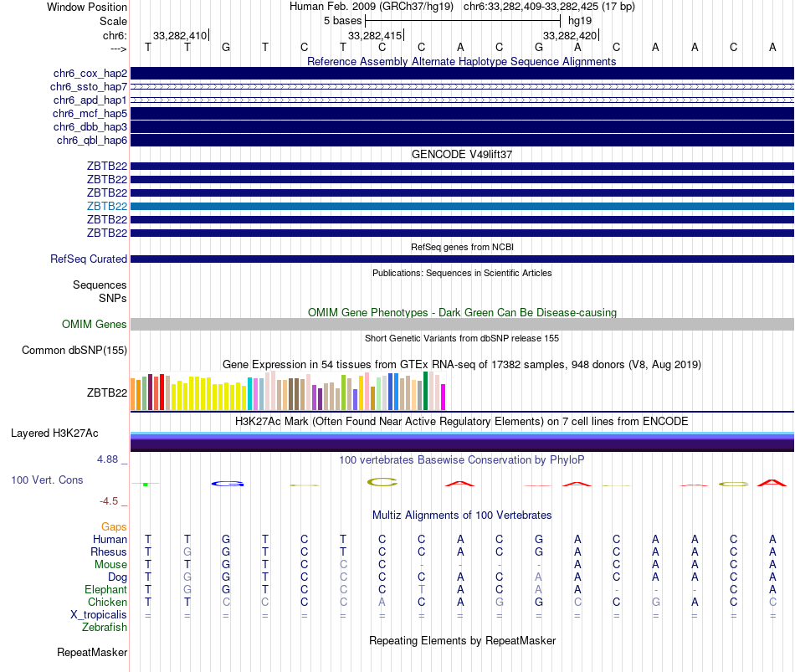
Task: Click the RefSeq Curated label
Action: coord(89,259)
